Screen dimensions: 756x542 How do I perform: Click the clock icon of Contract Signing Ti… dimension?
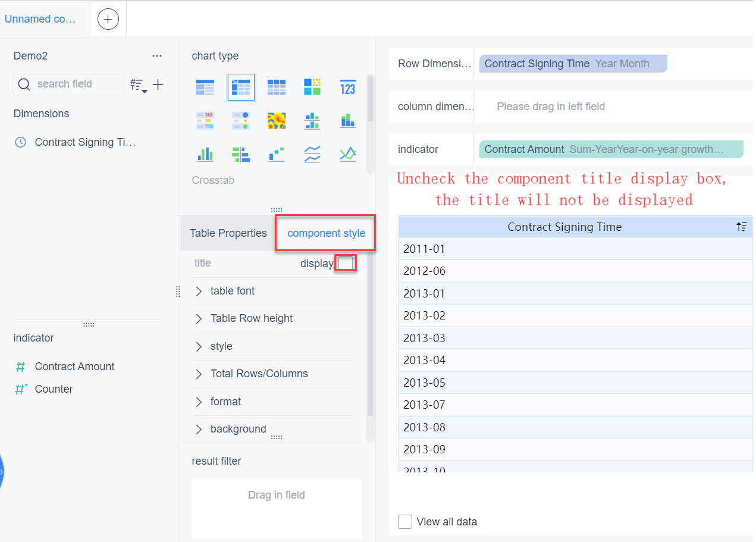[21, 142]
